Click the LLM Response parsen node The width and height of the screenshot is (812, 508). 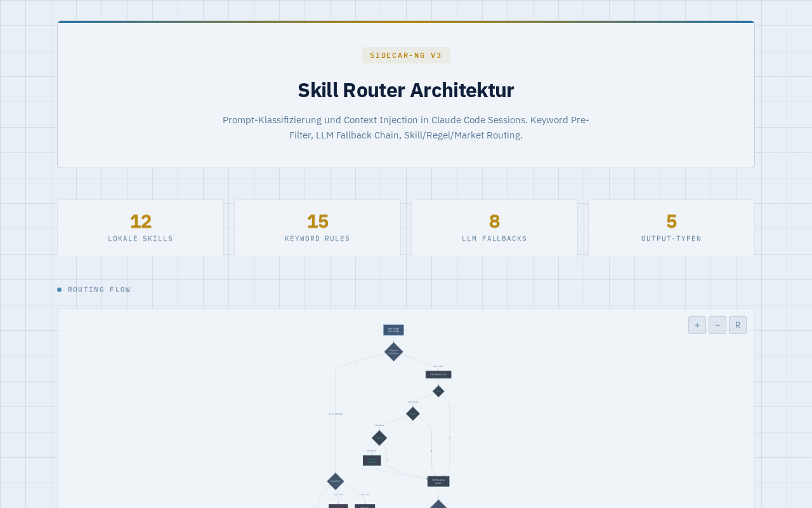coord(438,481)
